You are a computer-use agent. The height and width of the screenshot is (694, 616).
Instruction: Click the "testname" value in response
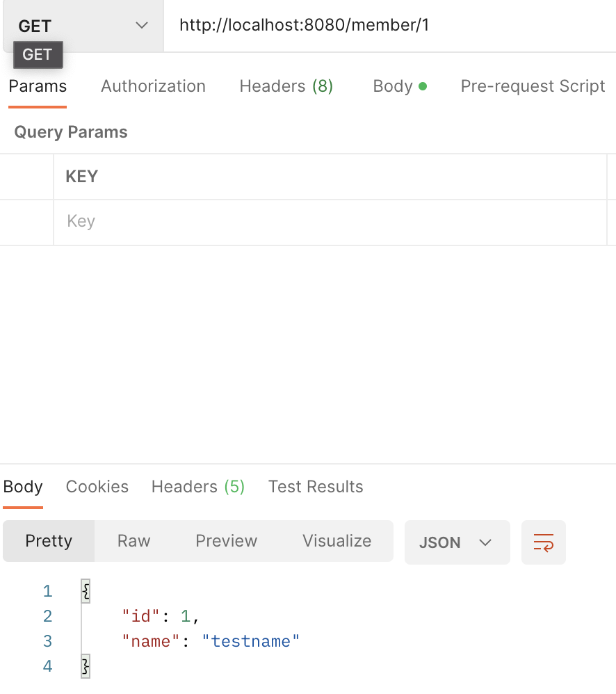251,641
